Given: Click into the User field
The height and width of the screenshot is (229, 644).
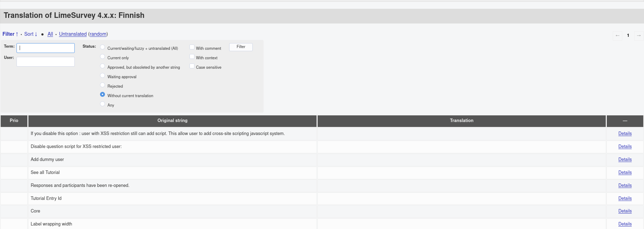Looking at the screenshot, I should tap(46, 62).
